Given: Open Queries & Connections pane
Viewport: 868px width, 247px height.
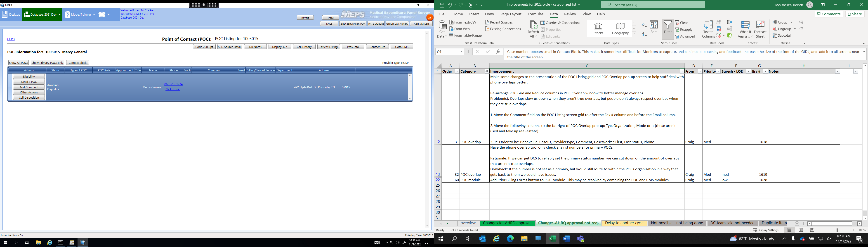Looking at the screenshot, I should (x=560, y=23).
